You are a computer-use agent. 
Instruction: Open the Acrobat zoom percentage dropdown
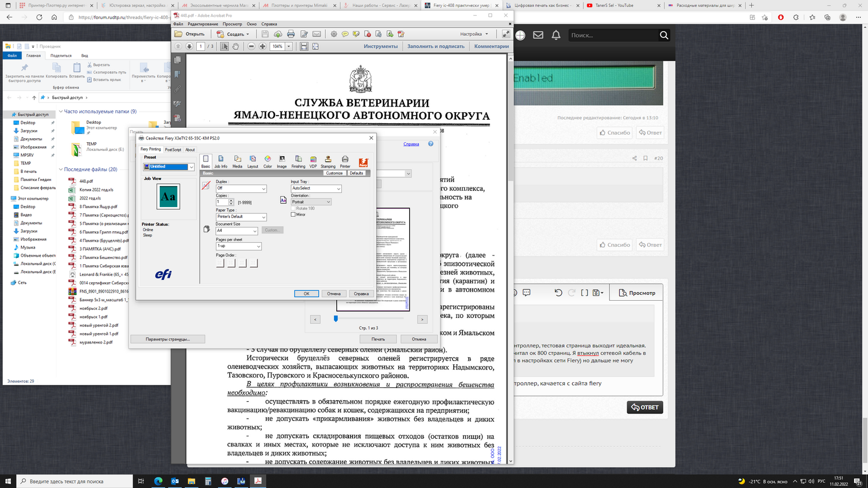(289, 46)
